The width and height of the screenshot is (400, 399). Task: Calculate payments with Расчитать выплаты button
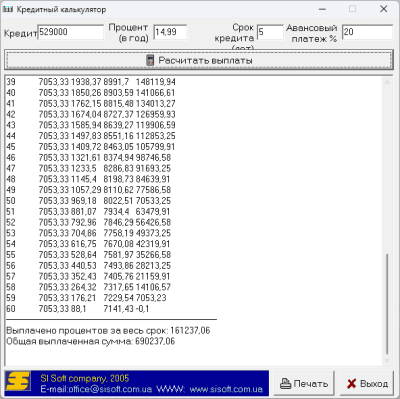(x=199, y=60)
